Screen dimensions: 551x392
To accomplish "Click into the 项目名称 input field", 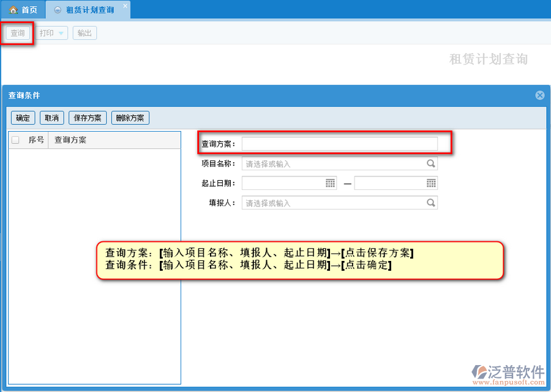I will click(x=334, y=164).
